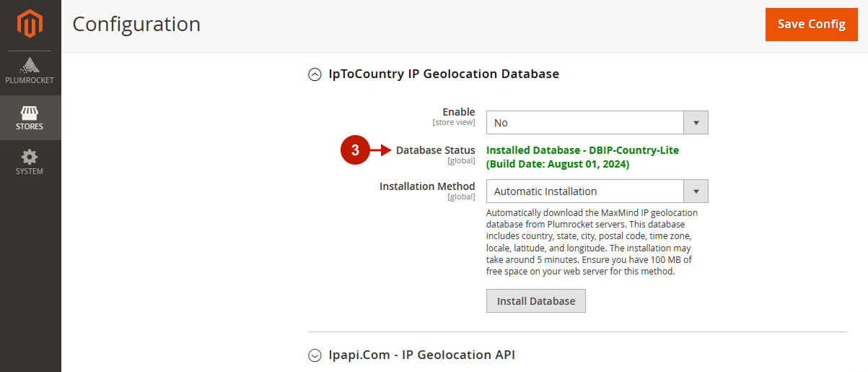
Task: Click the [store view] scope label
Action: [454, 123]
